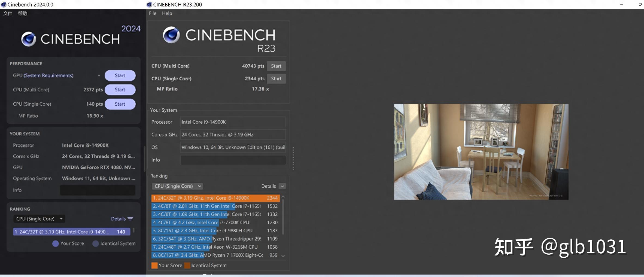Select the Intel Core i7-7700K ranking row
Viewport: 644px width, 277px height.
pos(215,223)
